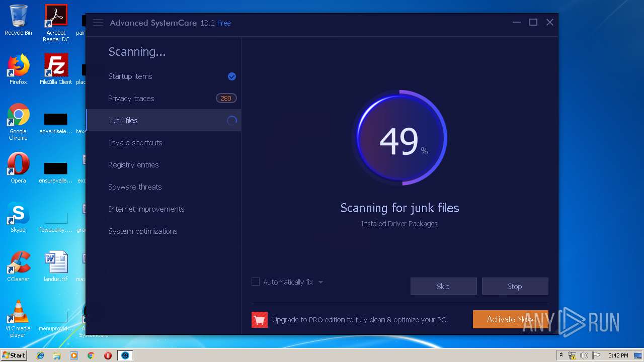Open the volume control in system tray
644x362 pixels.
click(x=584, y=355)
